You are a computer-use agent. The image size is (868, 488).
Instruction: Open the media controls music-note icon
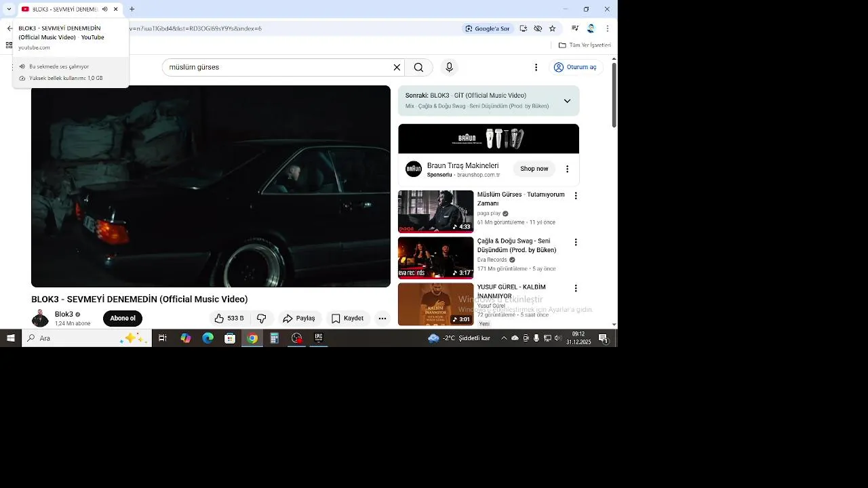(575, 28)
